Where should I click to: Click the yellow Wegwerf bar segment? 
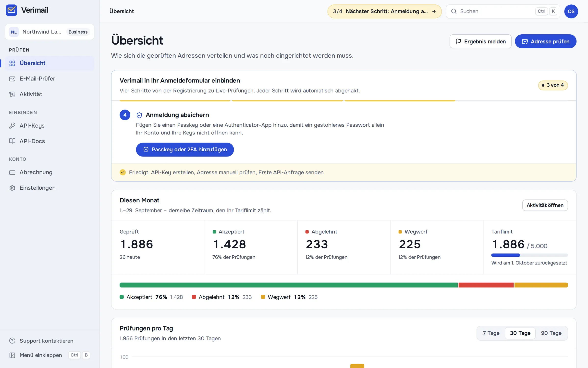541,285
